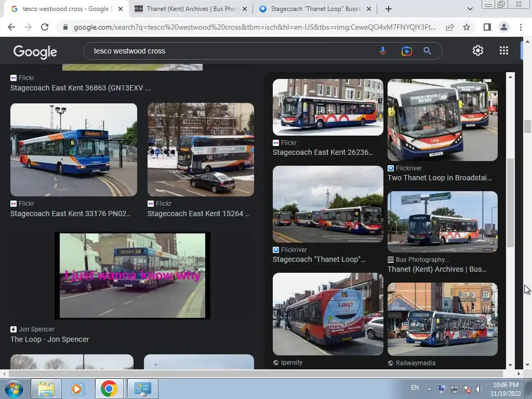The width and height of the screenshot is (532, 399).
Task: Open the 'I just wanna know why' image
Action: pyautogui.click(x=132, y=275)
